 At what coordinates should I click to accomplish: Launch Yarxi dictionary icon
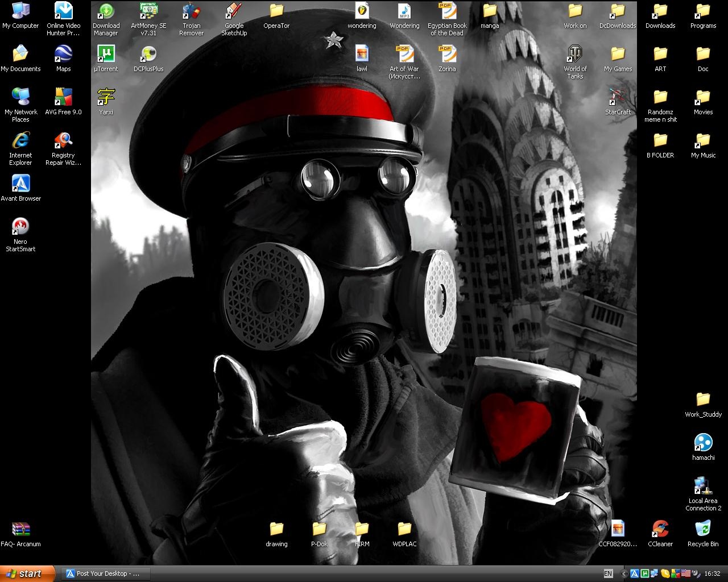[106, 102]
